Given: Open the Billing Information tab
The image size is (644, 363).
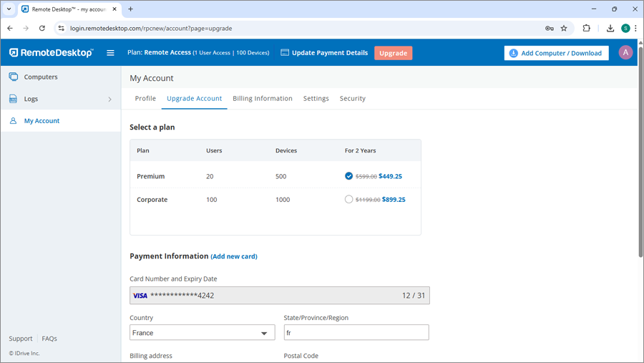Looking at the screenshot, I should coord(263,98).
